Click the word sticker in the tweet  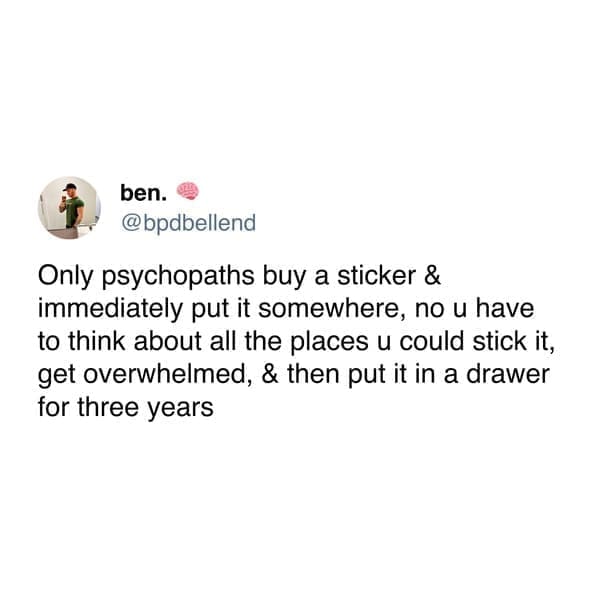click(x=376, y=275)
